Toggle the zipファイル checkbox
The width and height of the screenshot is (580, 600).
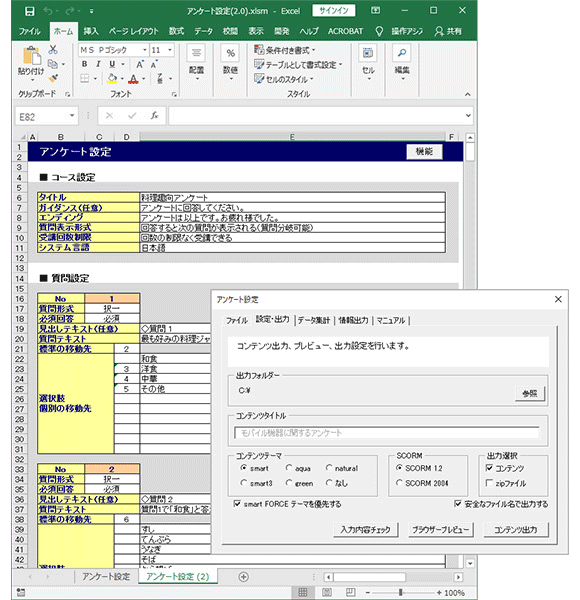(489, 483)
